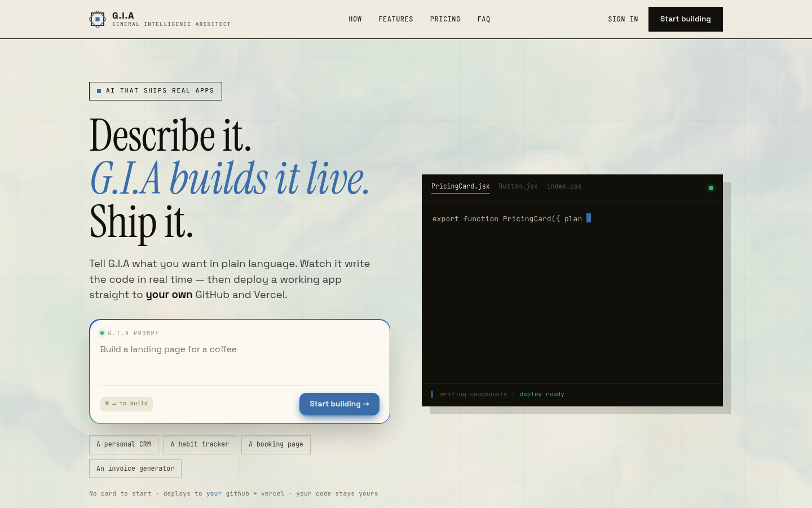Click the 'writing components' status text
The image size is (812, 508).
(x=474, y=395)
